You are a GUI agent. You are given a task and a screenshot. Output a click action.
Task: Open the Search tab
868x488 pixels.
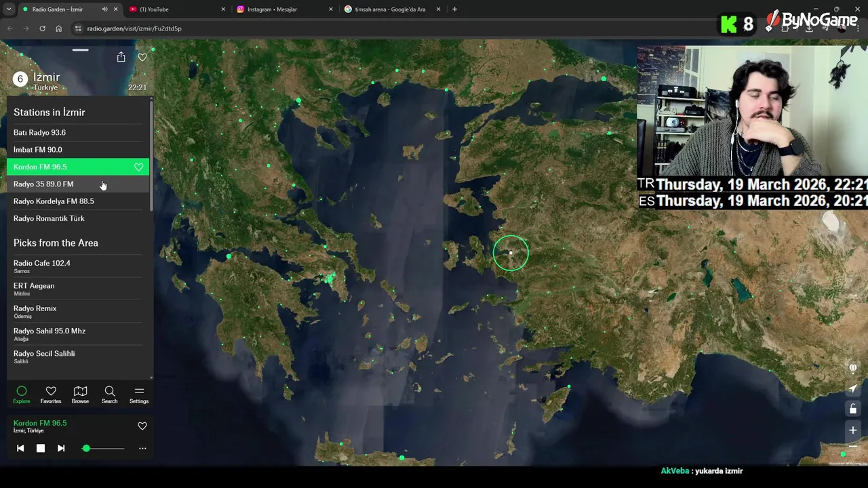coord(109,394)
